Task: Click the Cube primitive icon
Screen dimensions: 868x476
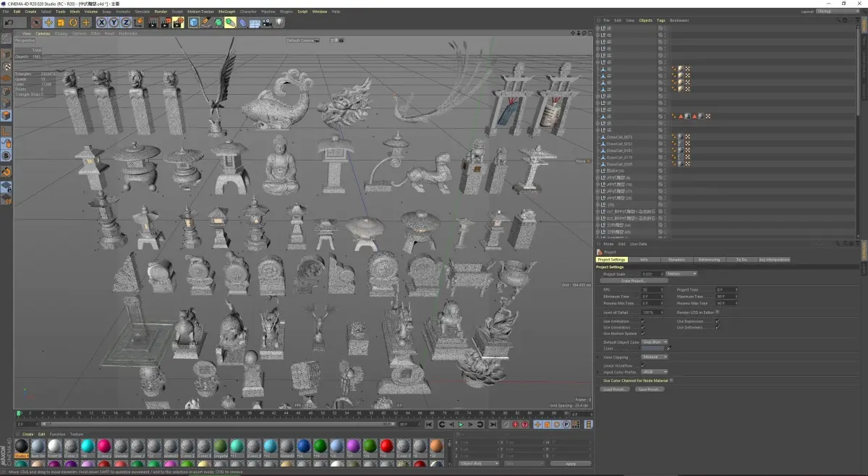Action: click(x=194, y=22)
